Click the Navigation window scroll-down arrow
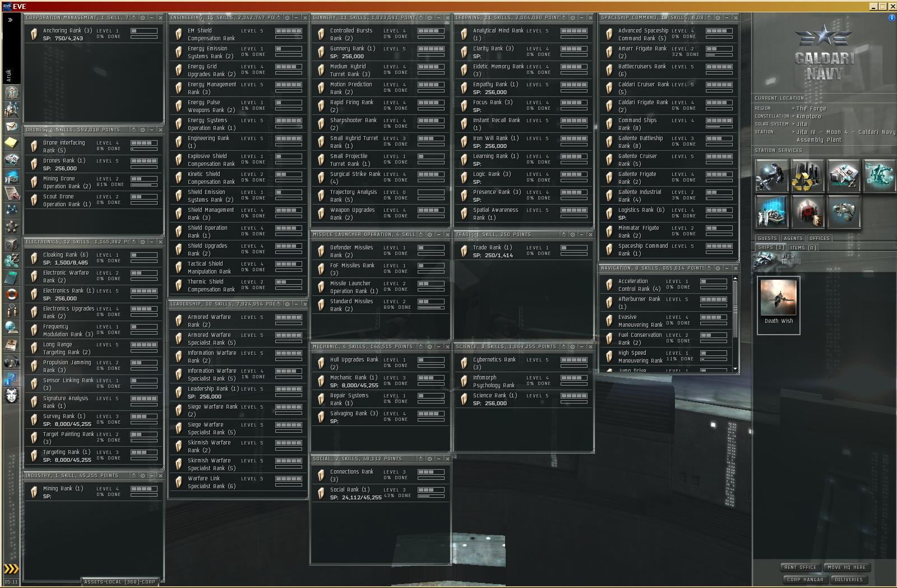The height and width of the screenshot is (588, 897). [x=735, y=369]
